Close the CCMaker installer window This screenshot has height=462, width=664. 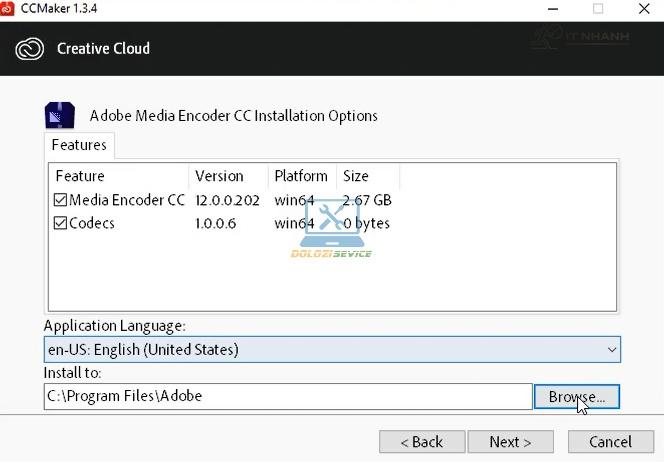pos(644,9)
